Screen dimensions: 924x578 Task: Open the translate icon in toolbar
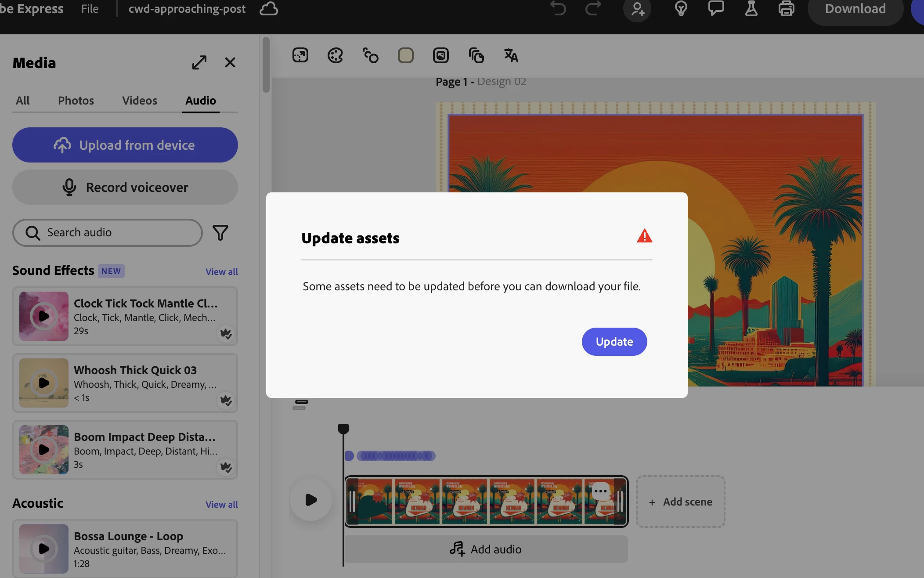click(511, 55)
